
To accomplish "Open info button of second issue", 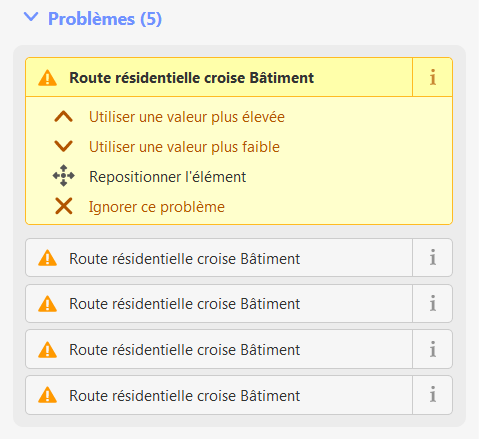I will click(x=432, y=258).
